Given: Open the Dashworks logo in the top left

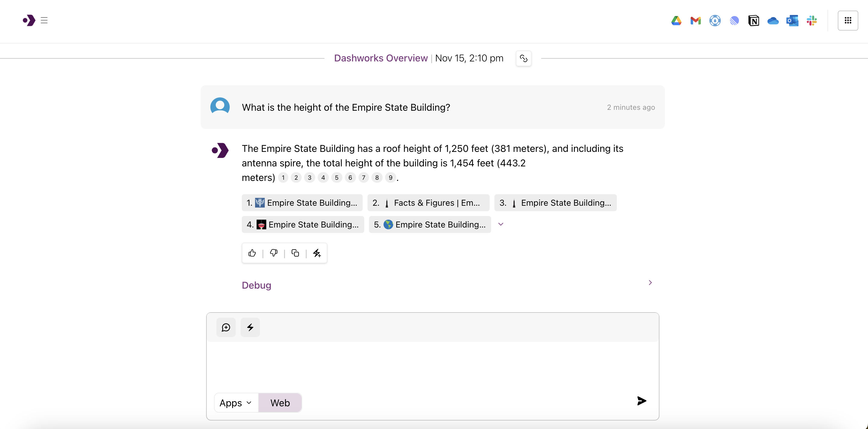Looking at the screenshot, I should point(29,21).
